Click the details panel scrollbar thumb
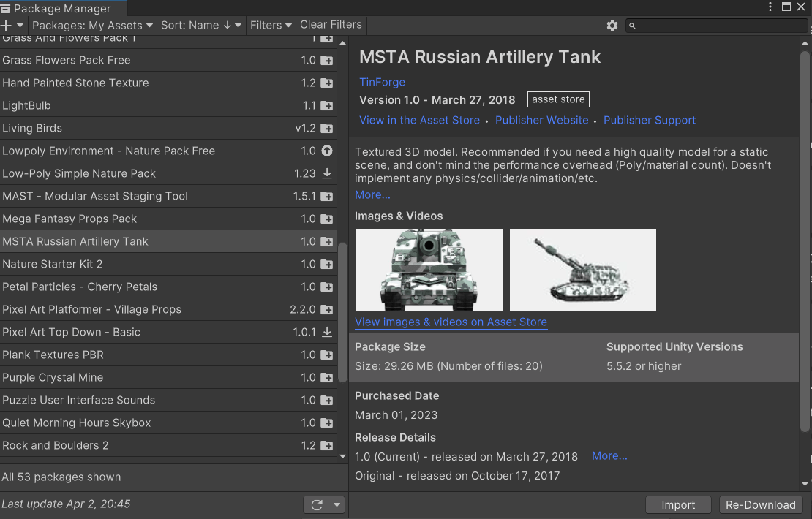Screen dimensions: 812x519 click(x=804, y=240)
